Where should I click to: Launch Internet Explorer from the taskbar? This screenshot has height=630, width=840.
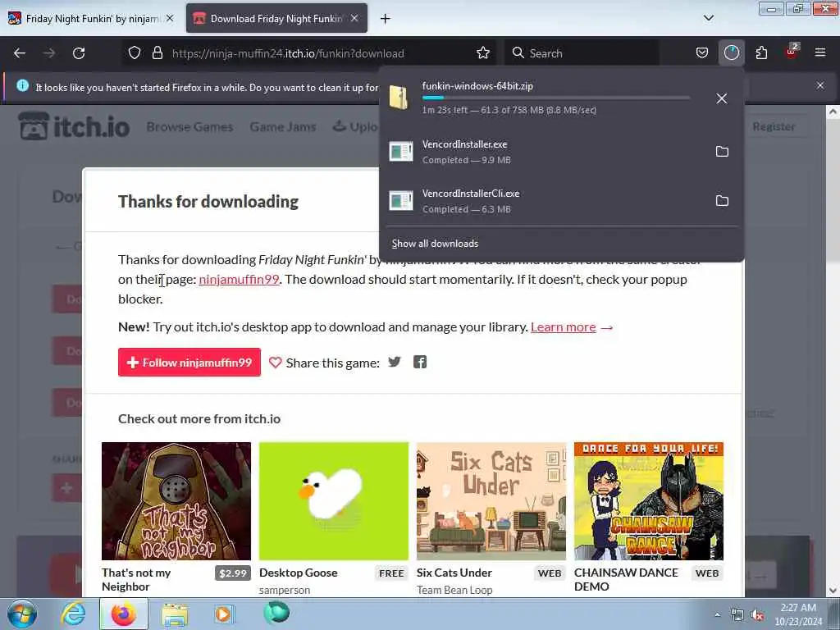[73, 614]
